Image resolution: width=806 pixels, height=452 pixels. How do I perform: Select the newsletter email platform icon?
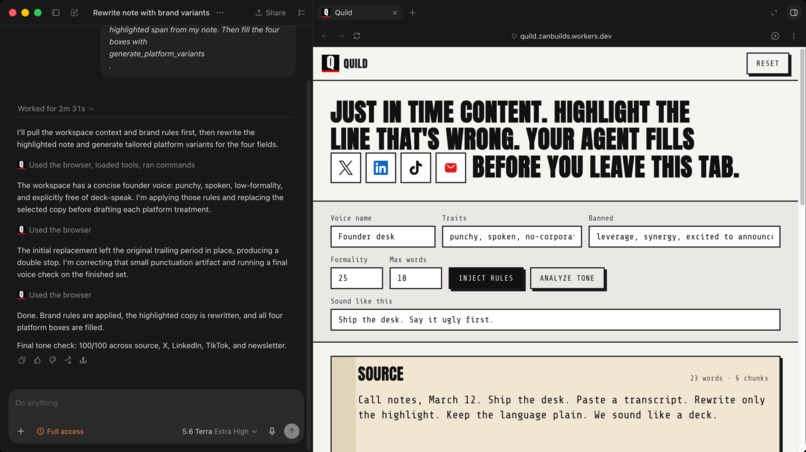click(450, 168)
